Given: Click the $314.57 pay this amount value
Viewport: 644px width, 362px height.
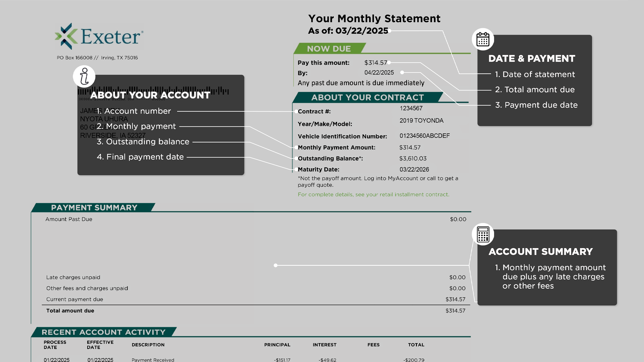Looking at the screenshot, I should coord(376,63).
